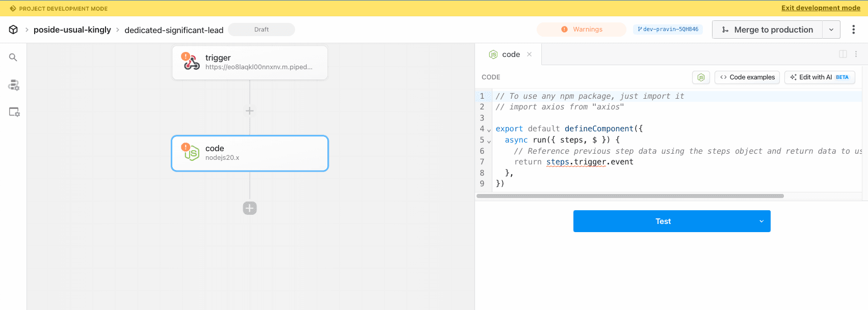Viewport: 868px width, 310px height.
Task: Open workflow settings icon in left sidebar
Action: click(14, 112)
